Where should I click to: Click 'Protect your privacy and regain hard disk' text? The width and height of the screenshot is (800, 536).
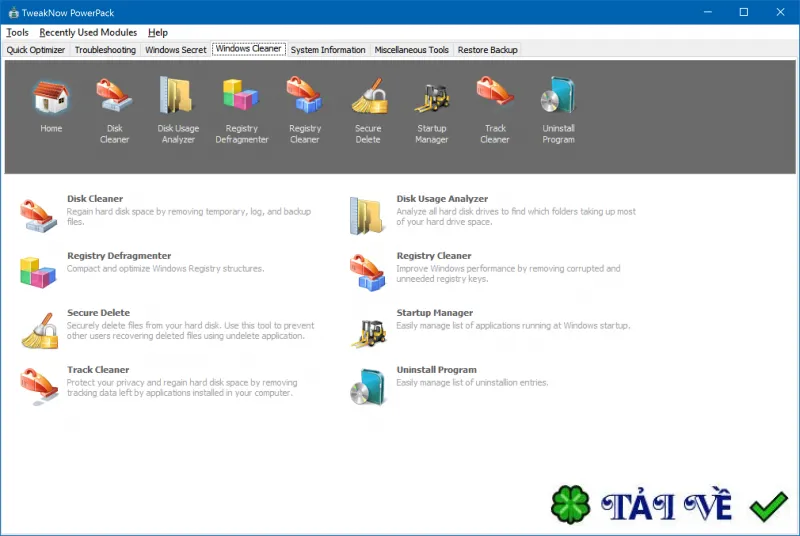pyautogui.click(x=182, y=388)
